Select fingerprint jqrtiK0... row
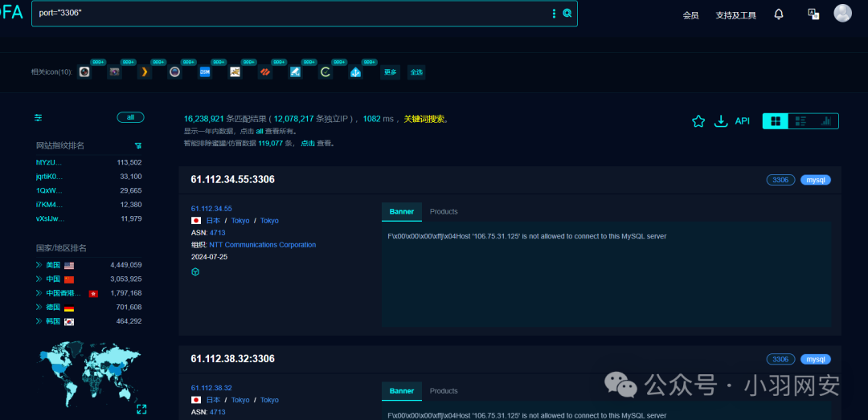The image size is (868, 420). (x=88, y=177)
